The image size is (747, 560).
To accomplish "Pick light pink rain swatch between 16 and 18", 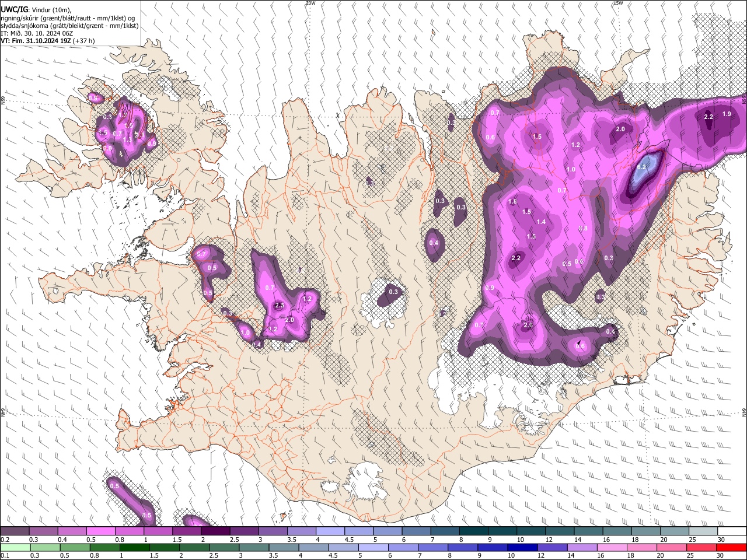I will (611, 547).
